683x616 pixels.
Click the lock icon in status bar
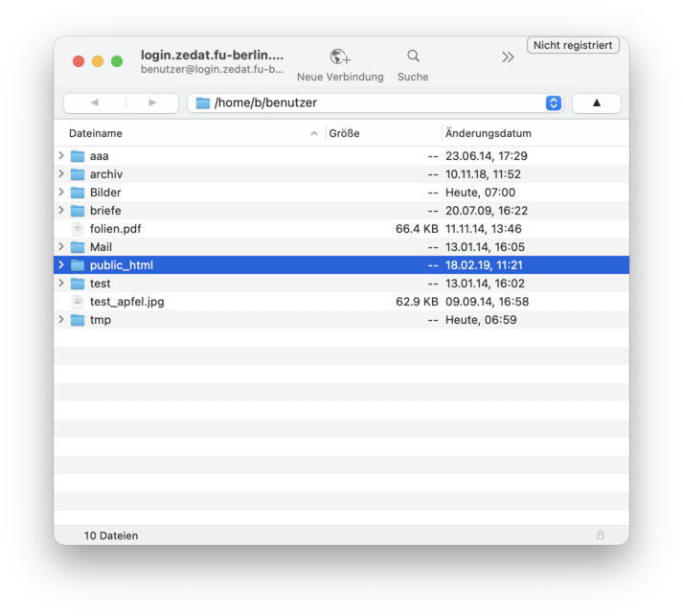point(601,536)
